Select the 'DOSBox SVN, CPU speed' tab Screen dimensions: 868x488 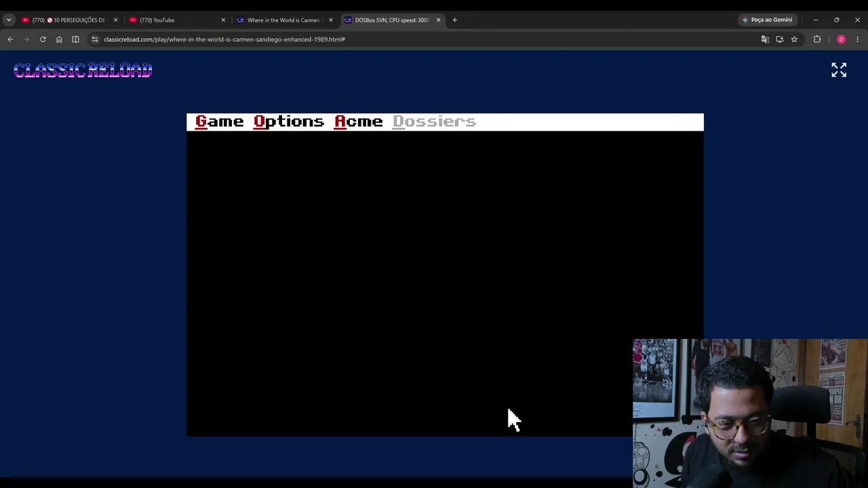pos(391,20)
